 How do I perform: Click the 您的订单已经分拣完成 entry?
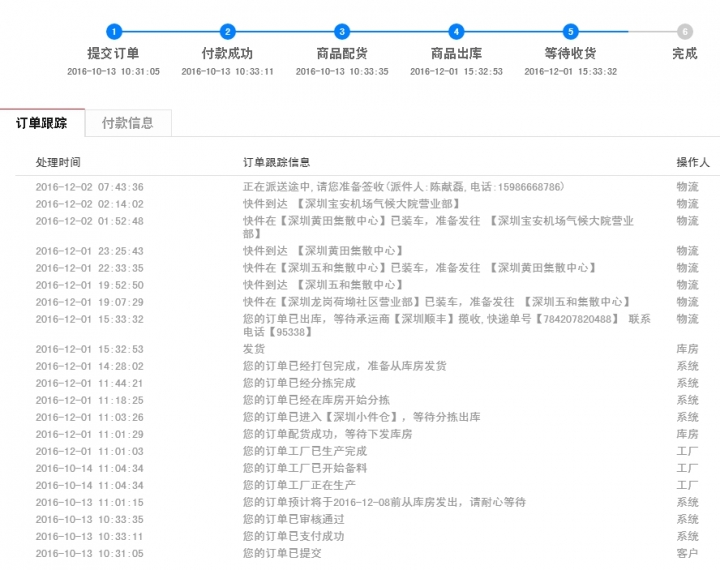tap(299, 383)
